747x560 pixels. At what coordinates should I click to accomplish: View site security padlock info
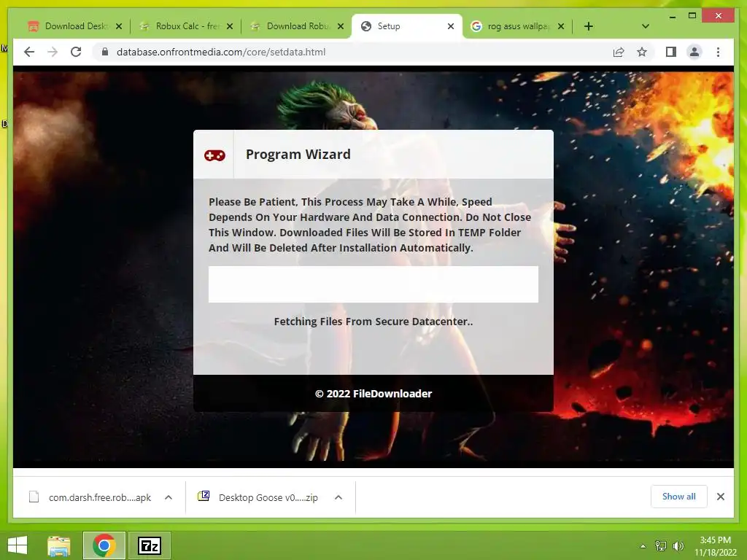(x=105, y=52)
